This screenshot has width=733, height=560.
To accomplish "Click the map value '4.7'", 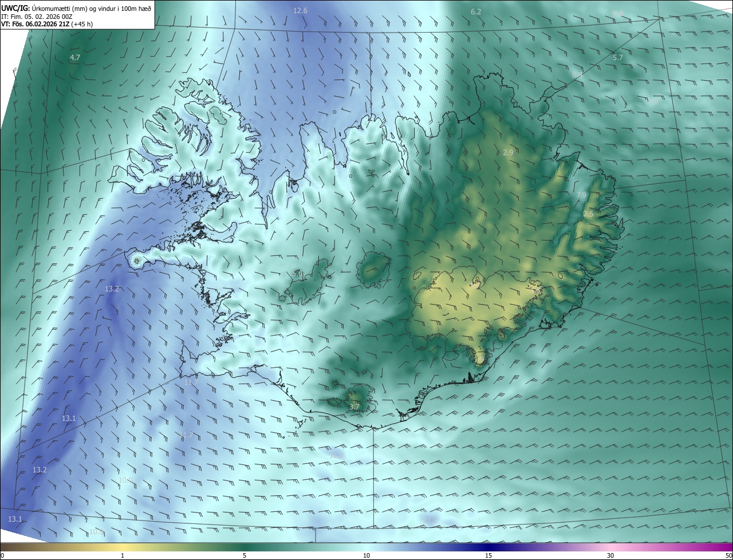I will coord(75,58).
